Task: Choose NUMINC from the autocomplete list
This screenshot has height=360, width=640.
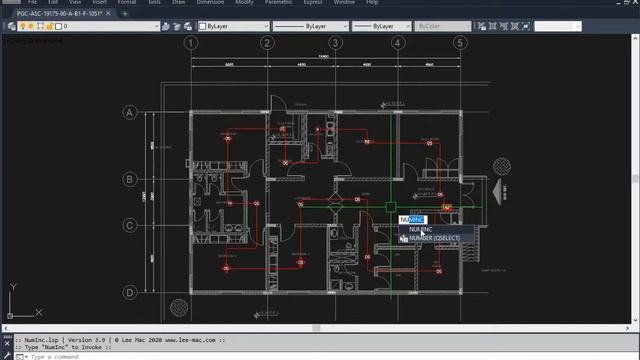Action: 420,229
